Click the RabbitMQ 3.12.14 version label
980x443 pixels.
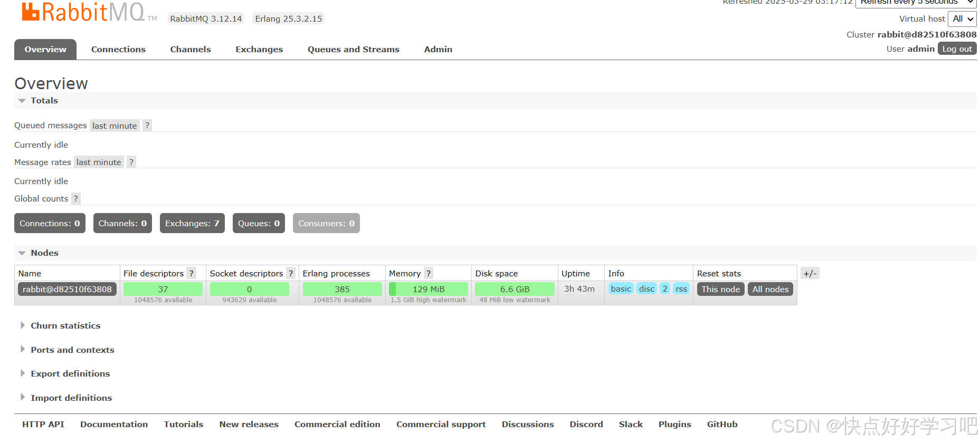tap(206, 18)
